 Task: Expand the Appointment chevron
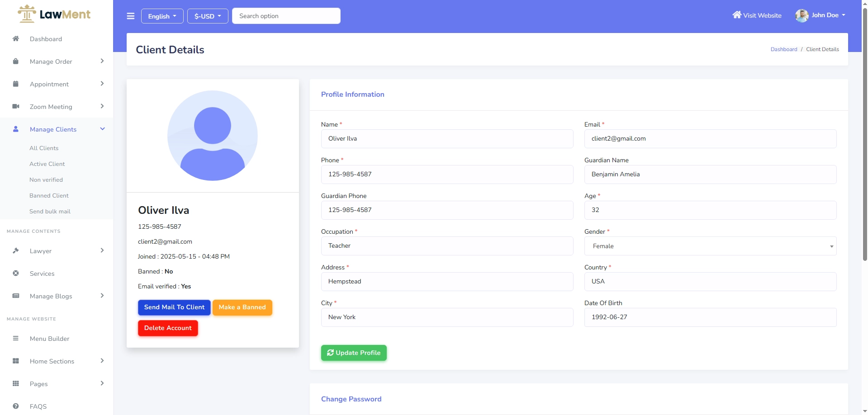tap(102, 84)
